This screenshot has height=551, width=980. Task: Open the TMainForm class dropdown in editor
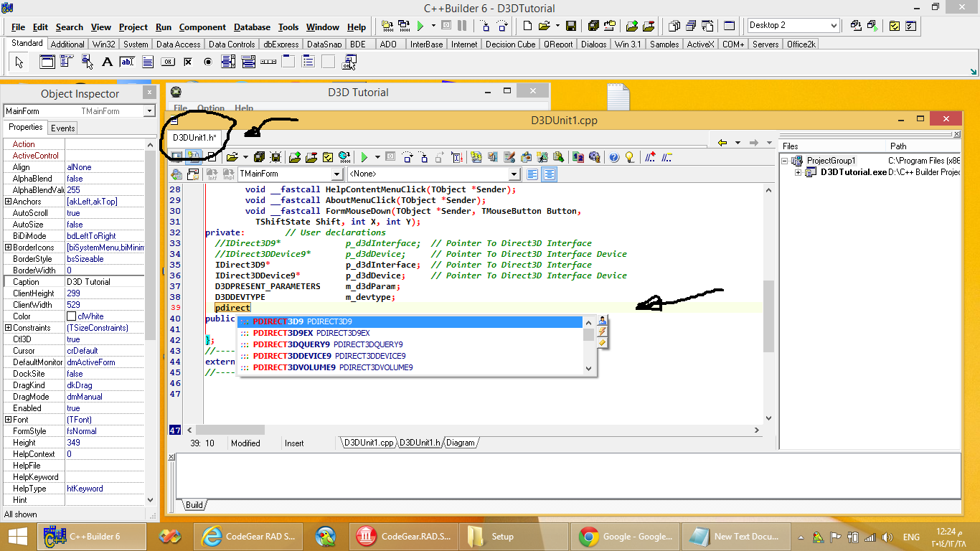(x=336, y=174)
